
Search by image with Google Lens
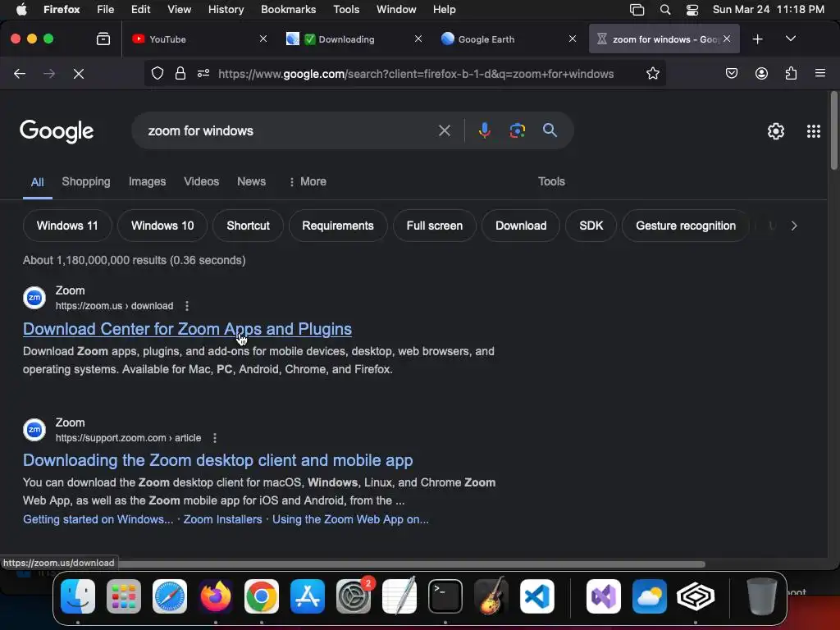tap(517, 130)
